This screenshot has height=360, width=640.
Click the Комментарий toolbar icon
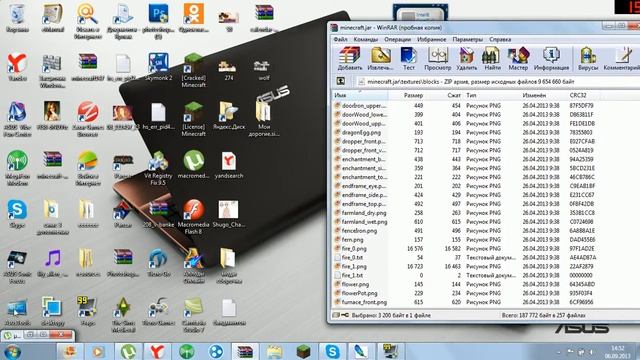click(622, 58)
